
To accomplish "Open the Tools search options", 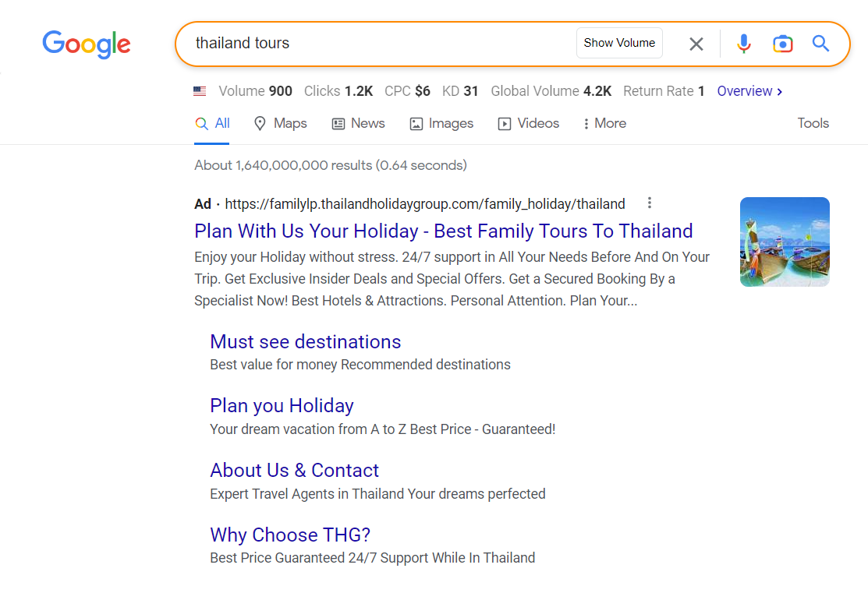I will click(x=813, y=123).
